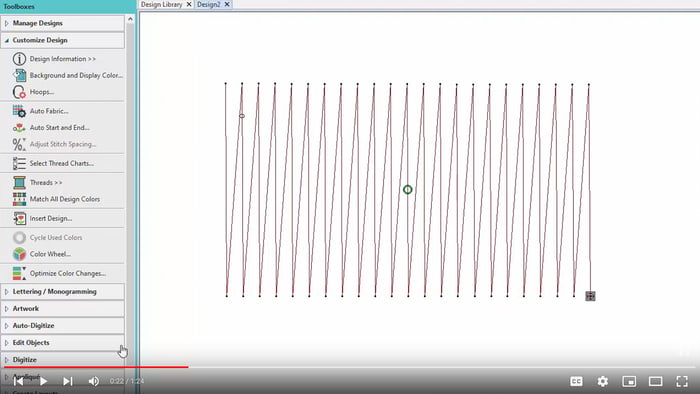Open the video settings gear
Screen dimensions: 700x394
(603, 381)
